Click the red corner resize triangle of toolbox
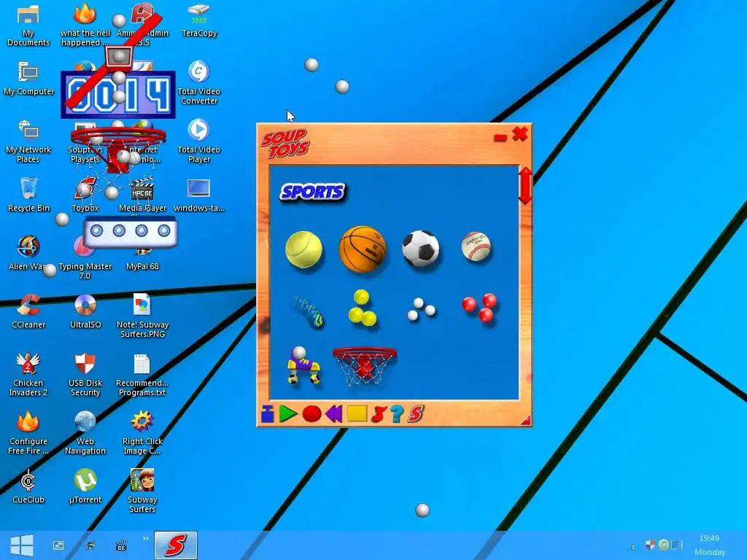The image size is (747, 560). pos(526,419)
